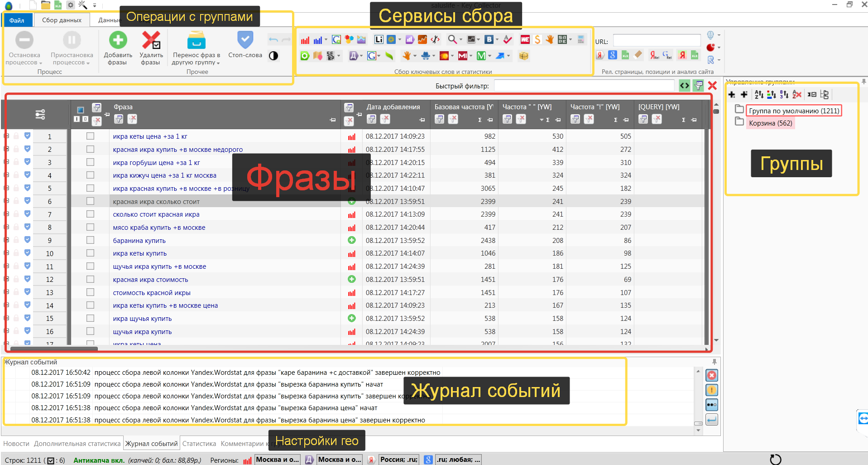Viewport: 868px width, 465px height.
Task: Click the Удалить фразы red cross icon
Action: tap(151, 40)
